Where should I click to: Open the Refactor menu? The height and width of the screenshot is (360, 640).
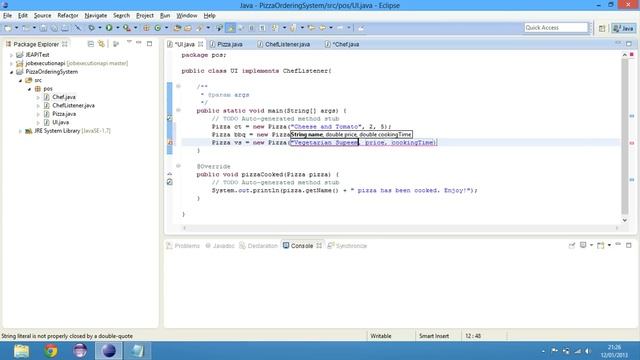pyautogui.click(x=68, y=16)
